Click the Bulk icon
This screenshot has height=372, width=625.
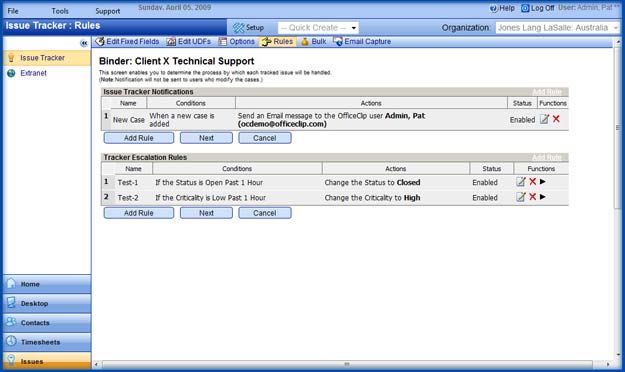(305, 41)
